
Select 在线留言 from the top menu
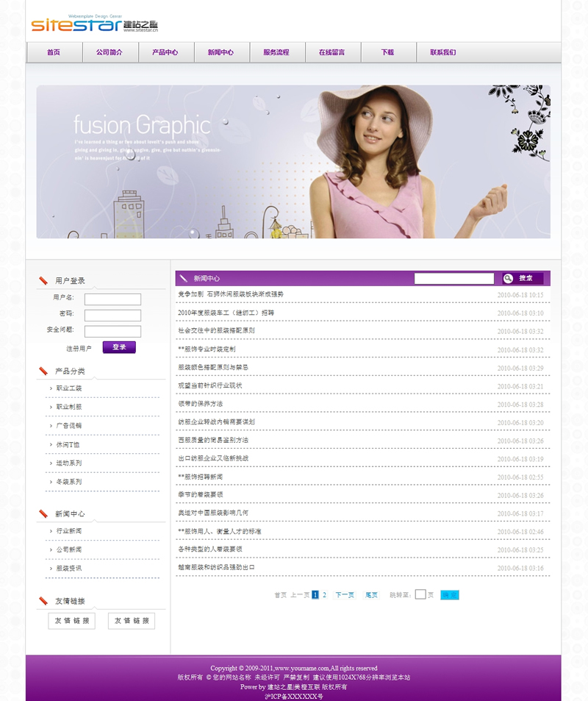(331, 53)
